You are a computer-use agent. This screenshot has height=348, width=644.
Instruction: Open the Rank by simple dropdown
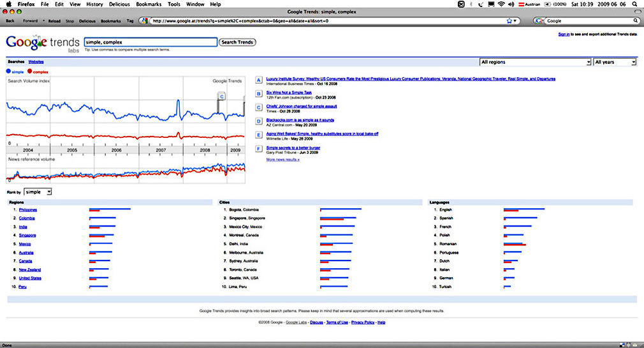(x=38, y=192)
